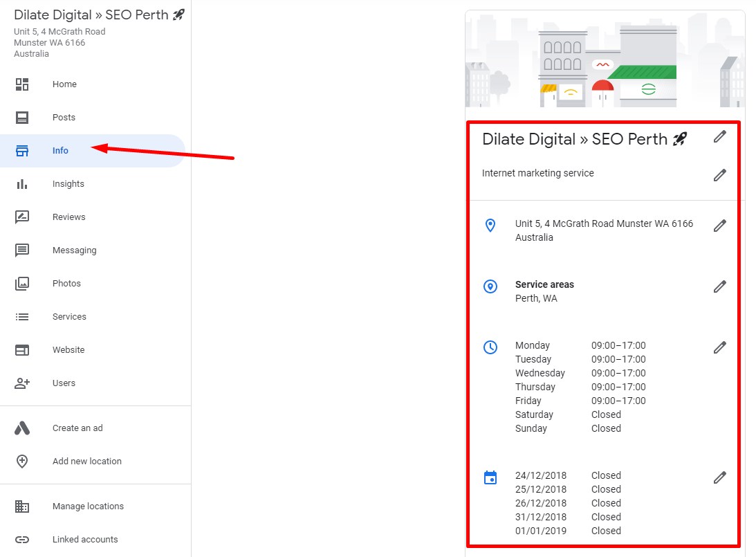Click the Thursday hours row
Viewport: 756px width, 557px height.
[x=580, y=387]
